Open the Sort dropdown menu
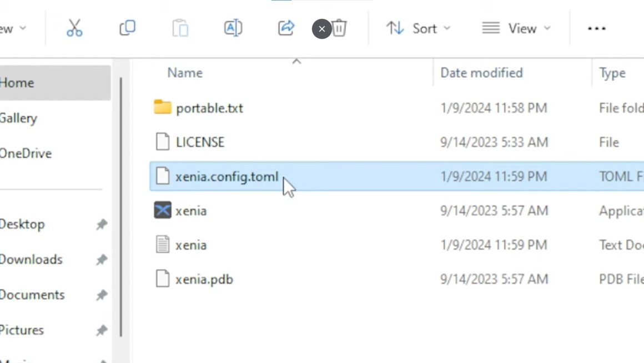The image size is (644, 363). 419,28
